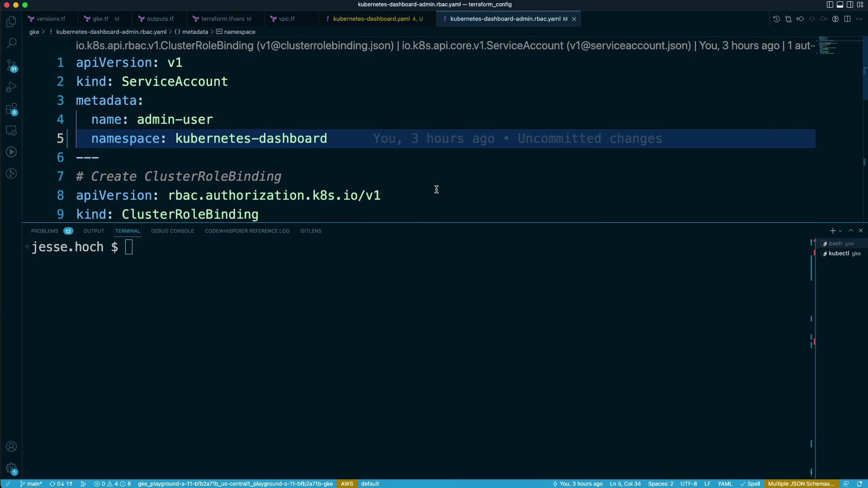Toggle the secondary side bar layout button
Screen dimensions: 868x488
850,5
